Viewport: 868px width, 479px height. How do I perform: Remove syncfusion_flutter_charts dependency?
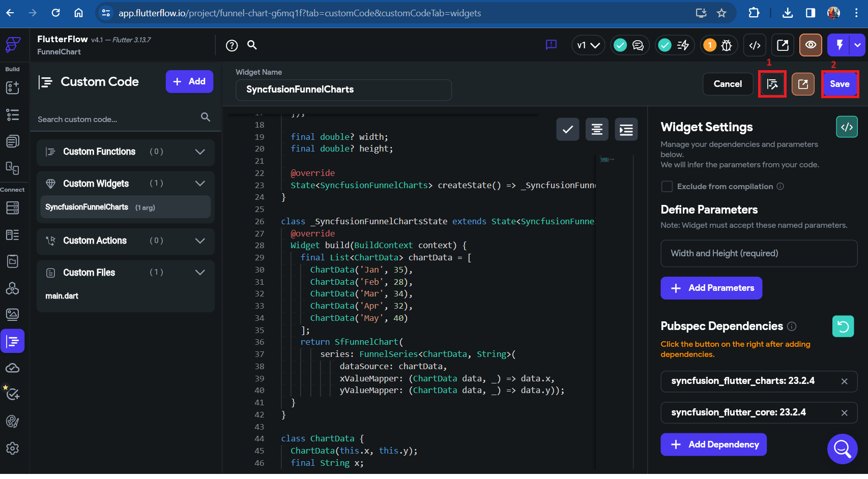click(x=845, y=381)
